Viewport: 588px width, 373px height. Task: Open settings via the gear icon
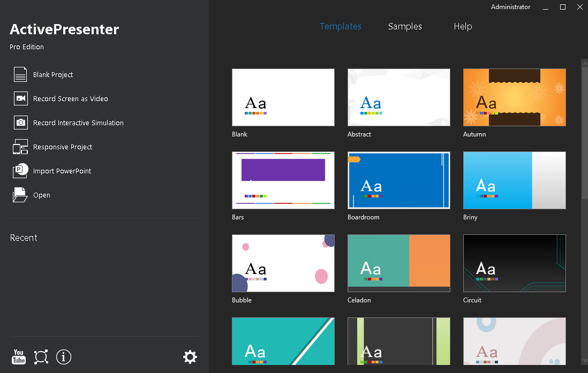point(190,357)
